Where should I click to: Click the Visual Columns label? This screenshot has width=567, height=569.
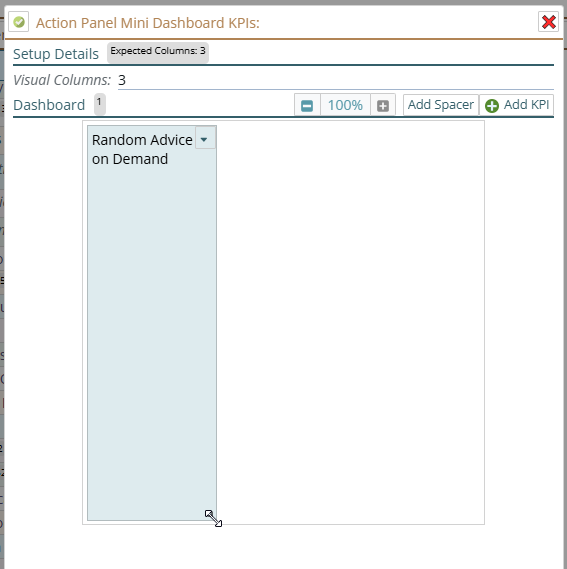(x=62, y=80)
